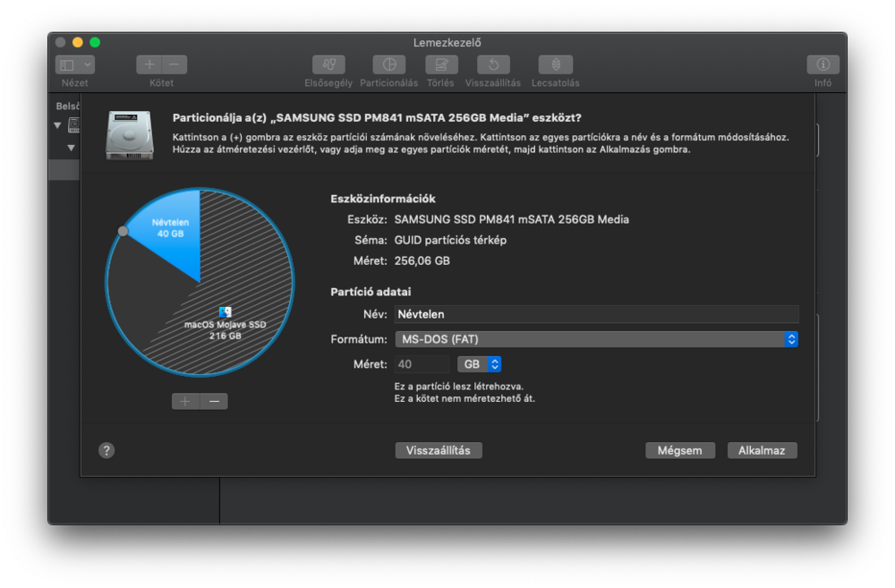Click the Név text field
895x588 pixels.
click(x=596, y=314)
